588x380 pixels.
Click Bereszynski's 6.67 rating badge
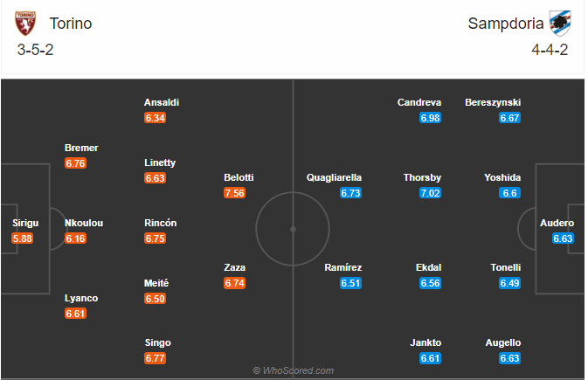510,118
